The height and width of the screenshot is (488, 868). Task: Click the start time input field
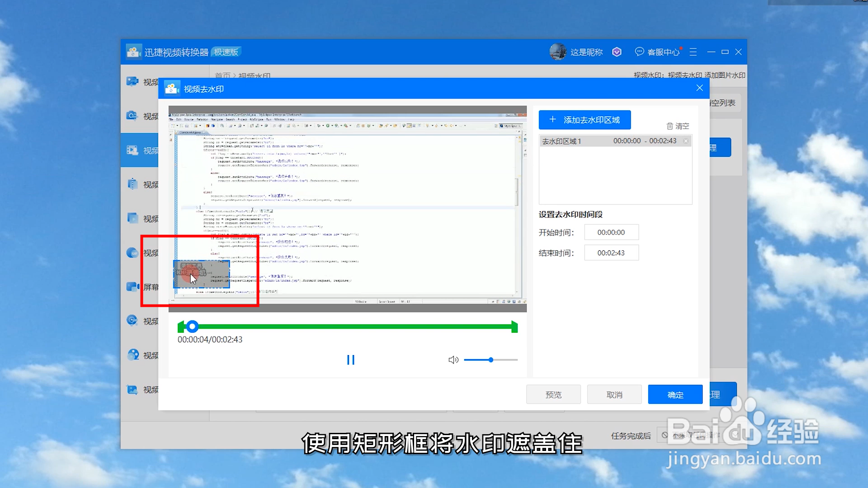point(611,232)
